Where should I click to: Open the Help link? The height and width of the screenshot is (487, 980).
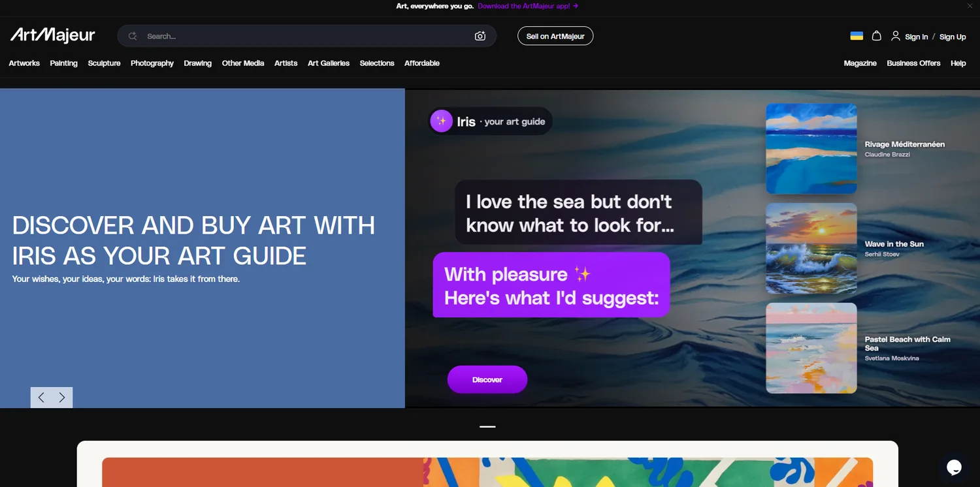click(x=958, y=63)
